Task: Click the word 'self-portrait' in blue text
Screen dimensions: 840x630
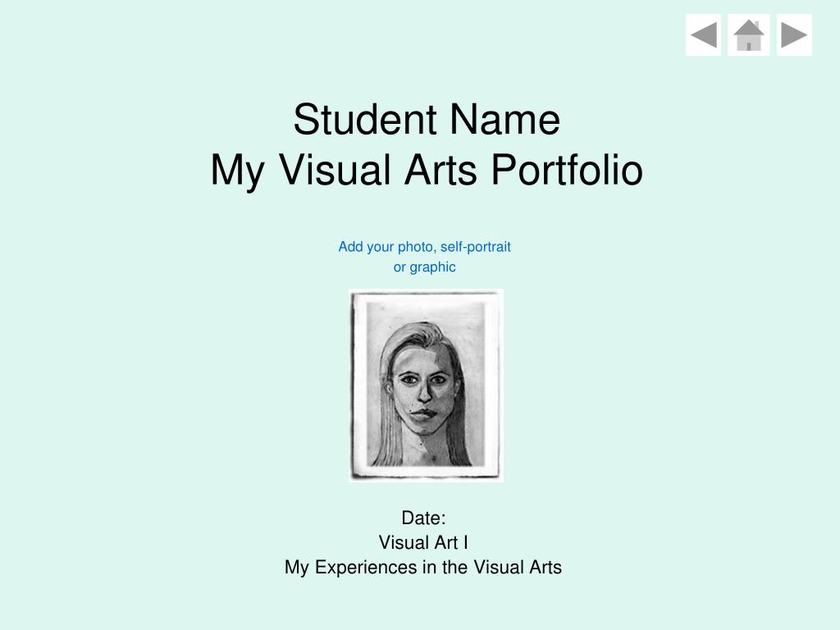Action: coord(476,247)
